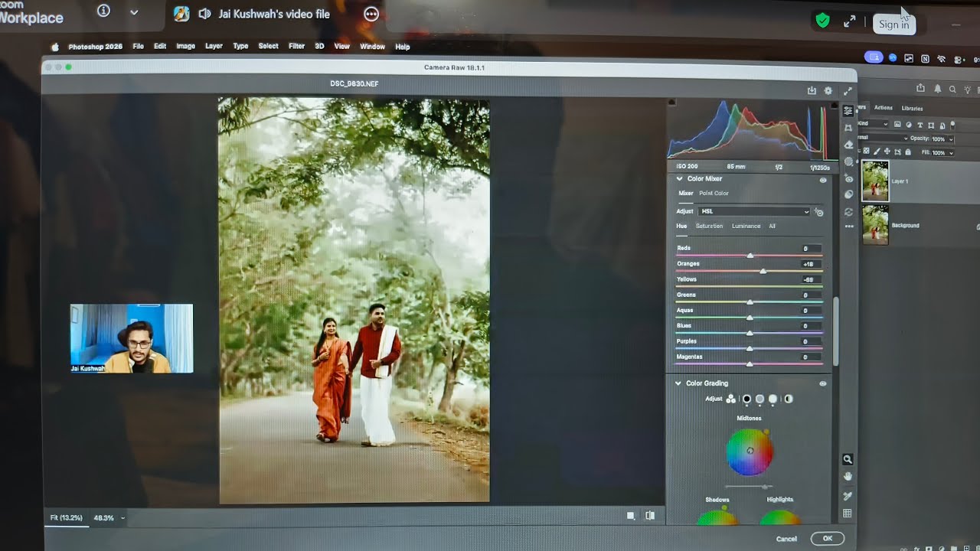Toggle the grid overlay icon
Screen dimensions: 980x551
pos(848,514)
